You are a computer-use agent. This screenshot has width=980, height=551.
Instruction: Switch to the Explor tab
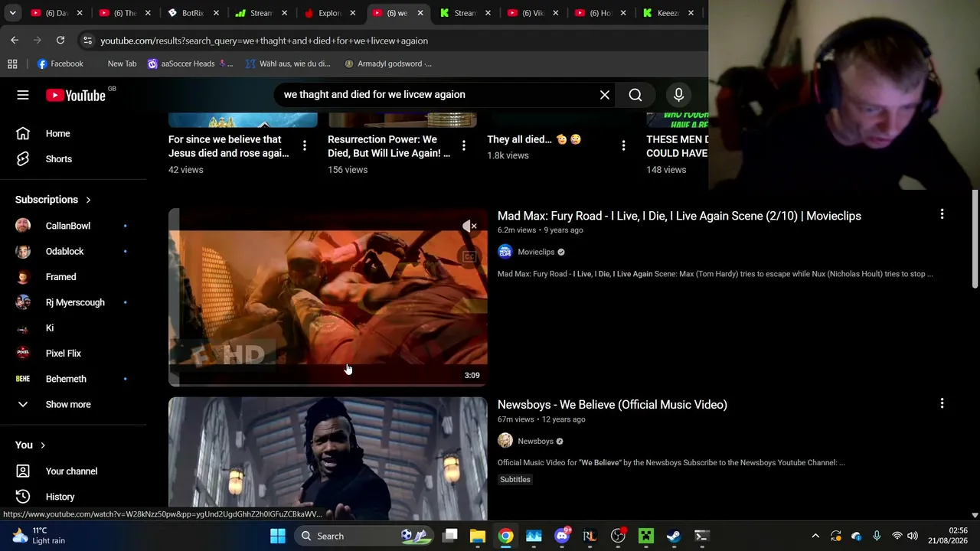[x=330, y=13]
